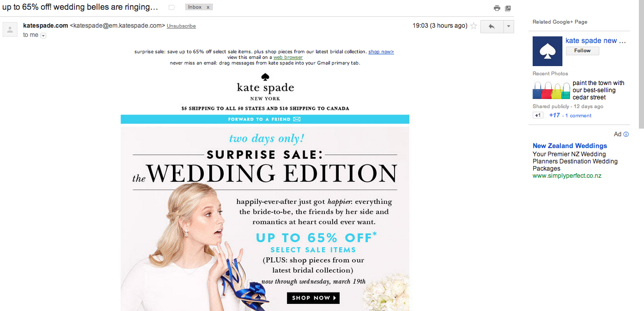The height and width of the screenshot is (311, 644).
Task: Open more reply options dropdown
Action: (508, 26)
